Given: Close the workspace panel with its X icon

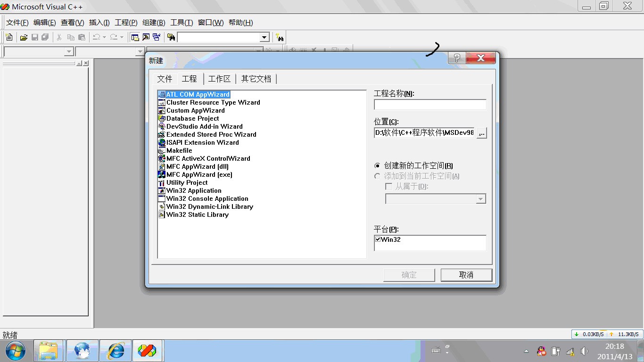Looking at the screenshot, I should (x=86, y=63).
